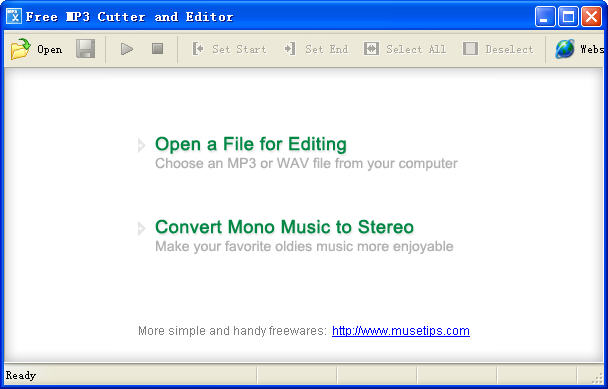608x389 pixels.
Task: Click the Ready status bar text
Action: [21, 375]
